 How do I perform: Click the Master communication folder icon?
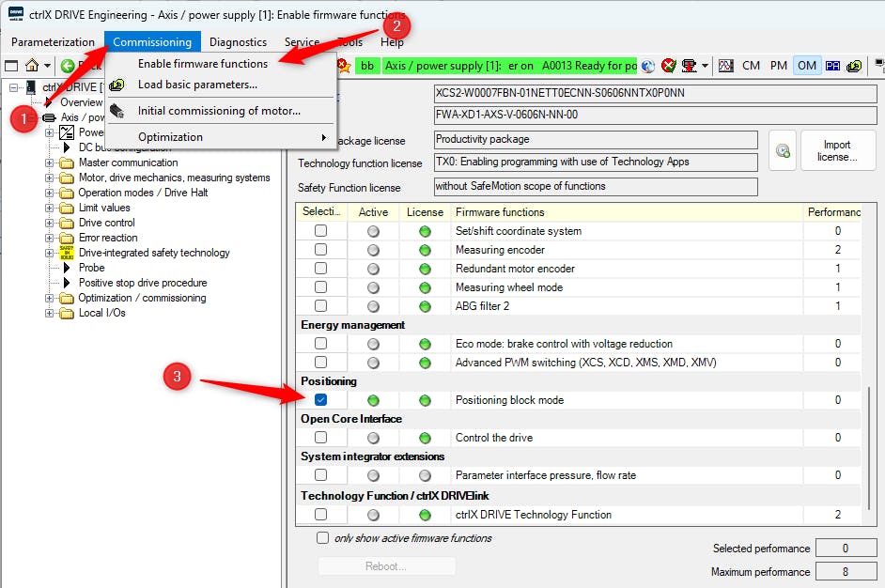(66, 162)
